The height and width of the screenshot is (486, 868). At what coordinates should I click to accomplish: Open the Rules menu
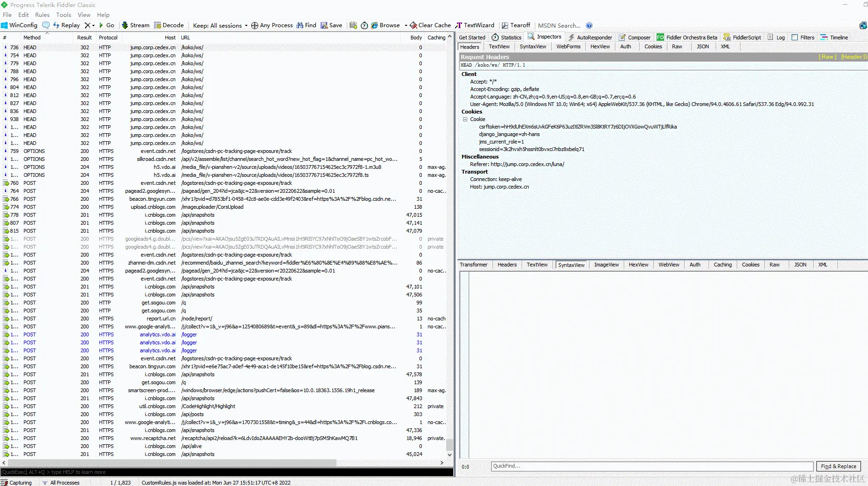42,15
